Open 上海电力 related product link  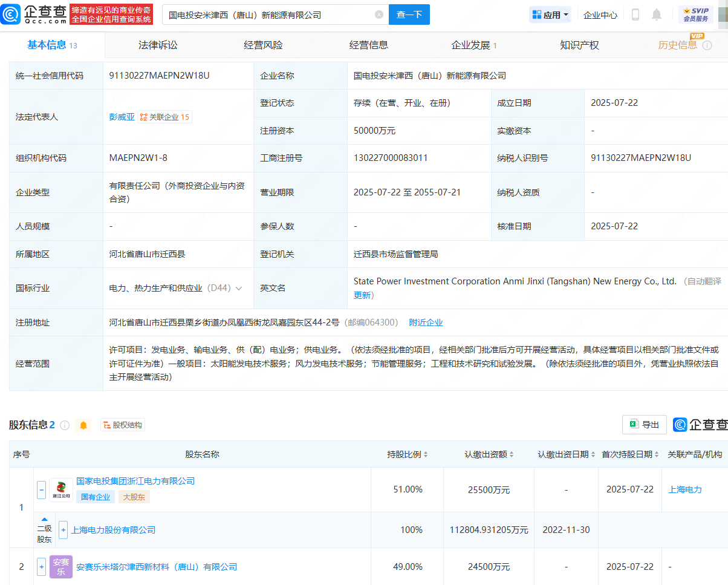[685, 489]
